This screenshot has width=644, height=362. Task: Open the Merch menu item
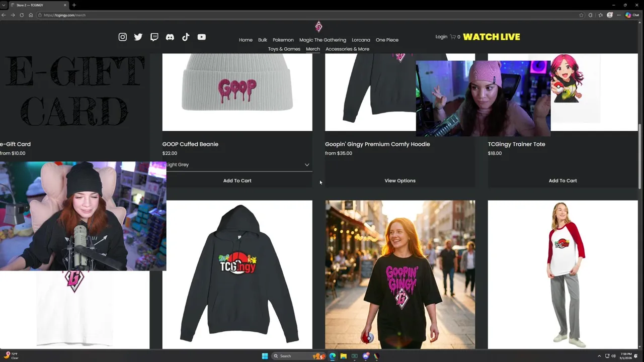coord(313,49)
